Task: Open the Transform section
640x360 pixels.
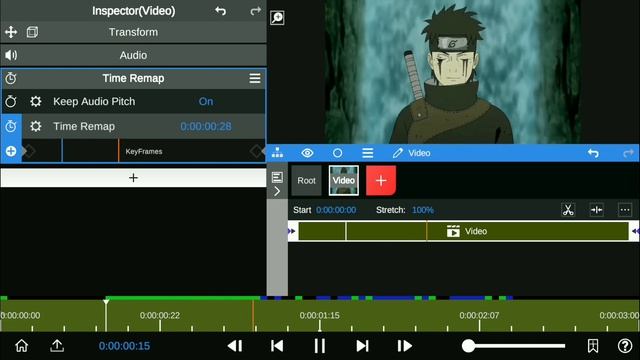Action: tap(133, 32)
